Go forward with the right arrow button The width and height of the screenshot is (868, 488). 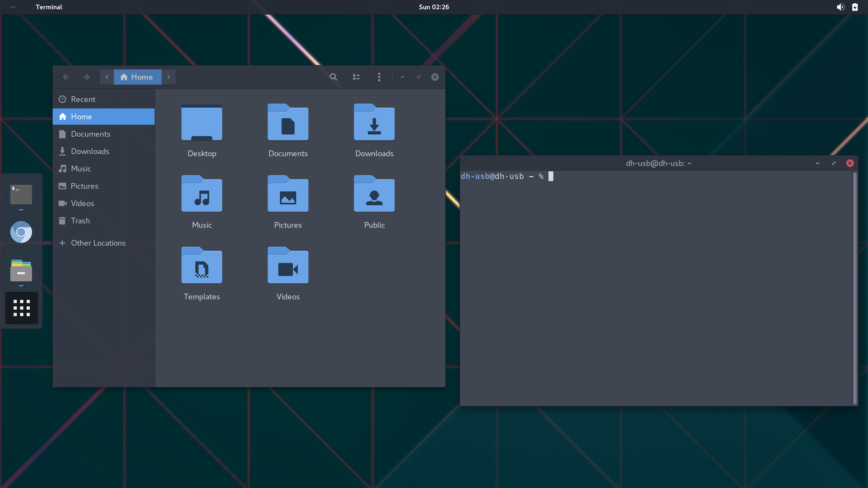[x=86, y=77]
